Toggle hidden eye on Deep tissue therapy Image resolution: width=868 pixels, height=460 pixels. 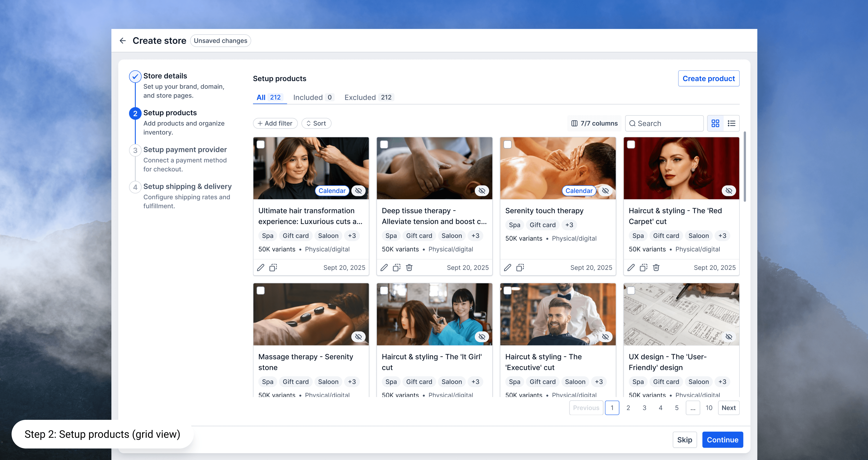(482, 191)
